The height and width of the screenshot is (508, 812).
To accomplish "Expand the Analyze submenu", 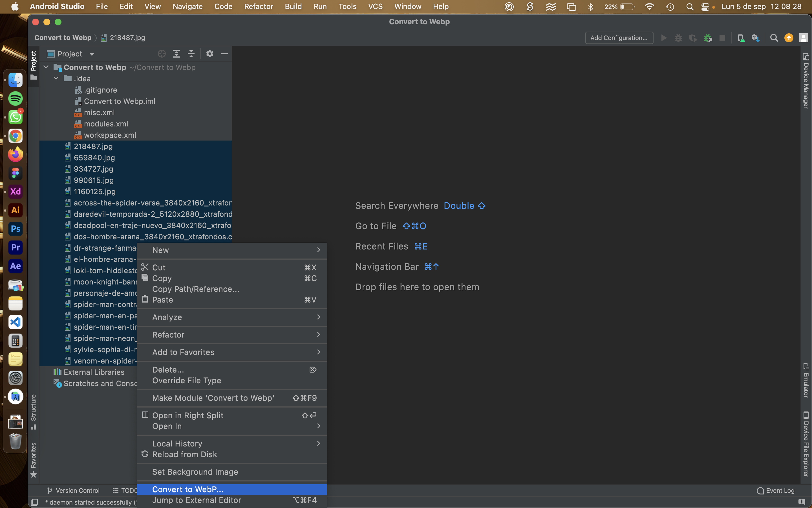I will [x=232, y=317].
